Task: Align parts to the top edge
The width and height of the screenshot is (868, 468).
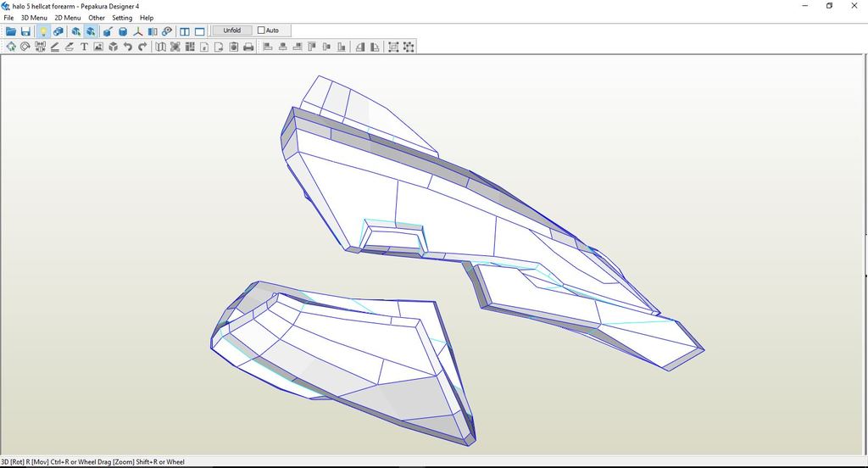Action: click(312, 47)
